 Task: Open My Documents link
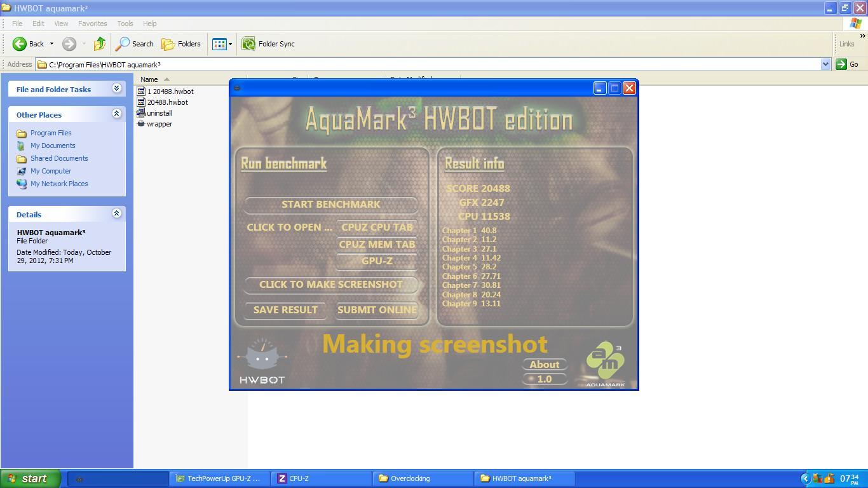pos(53,146)
